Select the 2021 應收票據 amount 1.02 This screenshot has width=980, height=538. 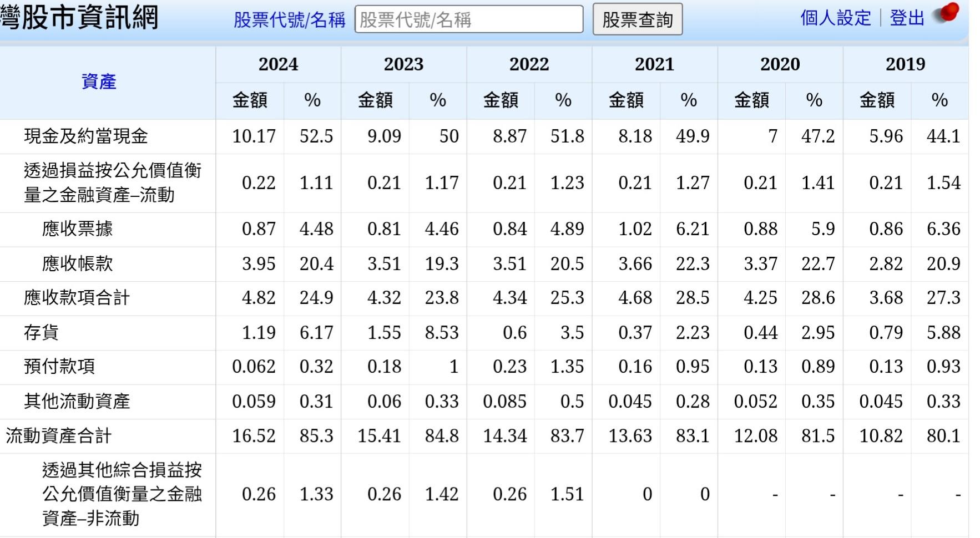click(x=635, y=229)
